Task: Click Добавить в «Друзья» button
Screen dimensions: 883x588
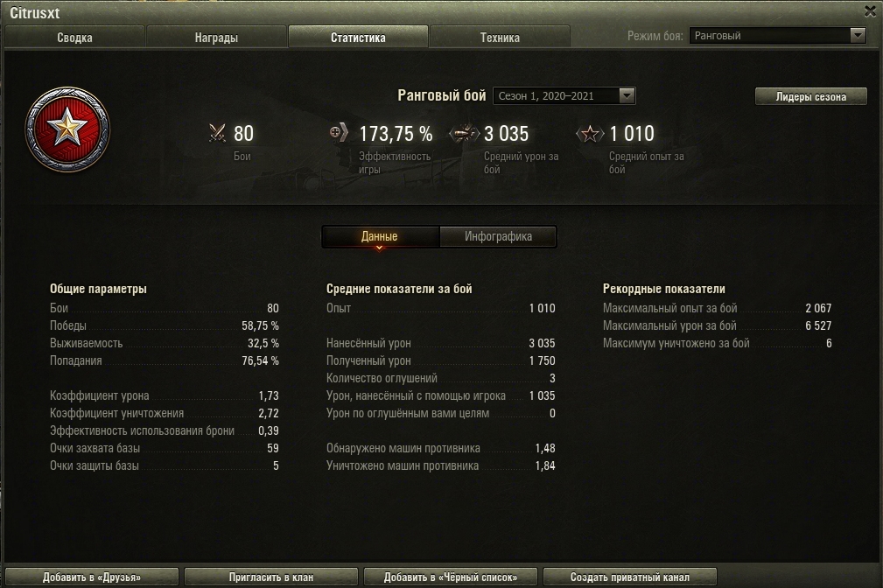Action: [x=92, y=577]
